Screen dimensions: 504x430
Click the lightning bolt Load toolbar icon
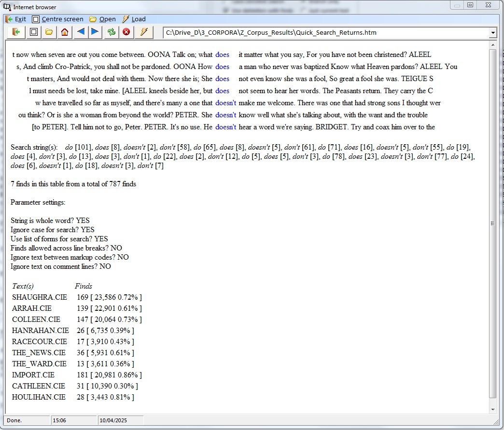[143, 32]
